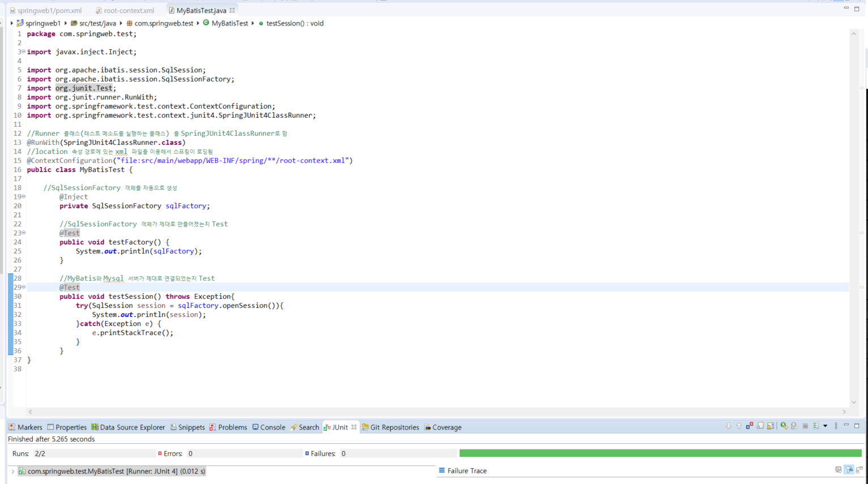Maximize the JUnit bottom panel

(x=857, y=425)
